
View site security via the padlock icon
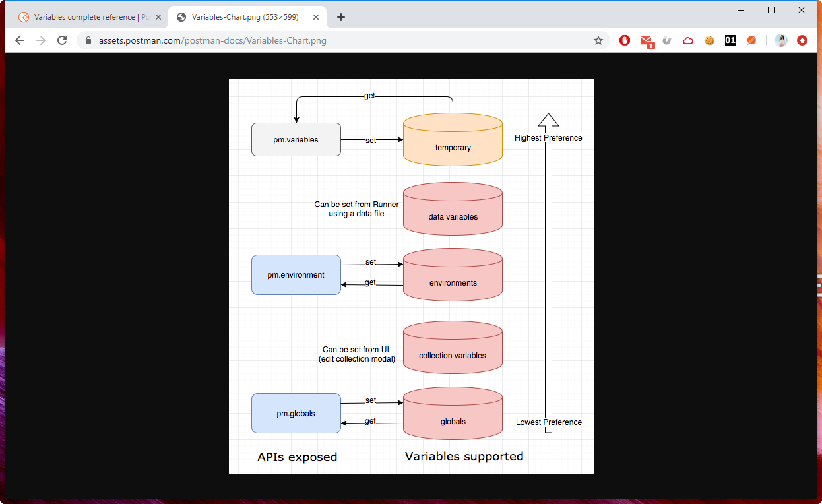[88, 40]
